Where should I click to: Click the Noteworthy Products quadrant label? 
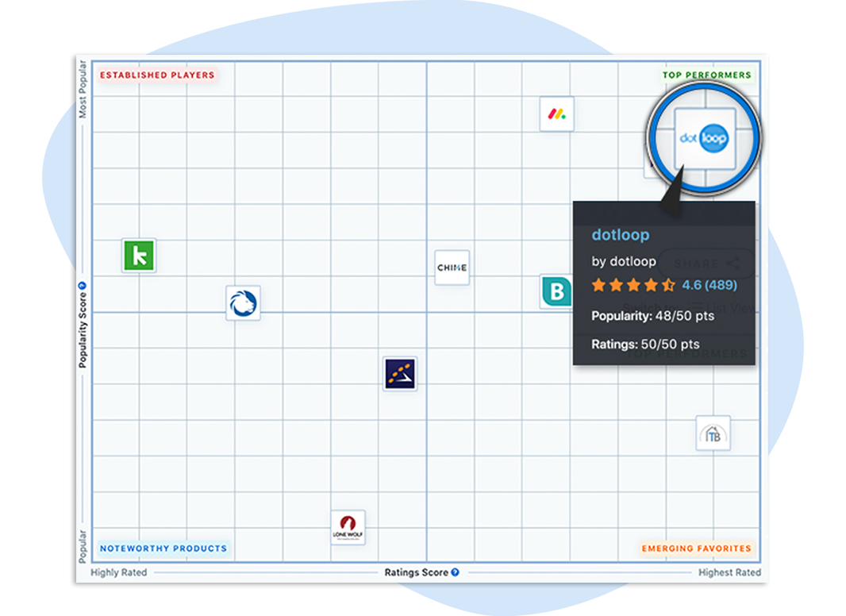[x=163, y=549]
